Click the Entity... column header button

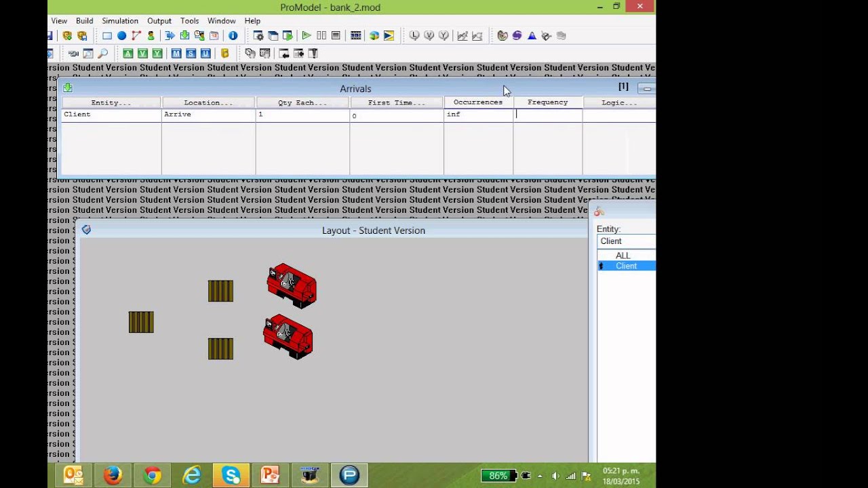(x=111, y=102)
